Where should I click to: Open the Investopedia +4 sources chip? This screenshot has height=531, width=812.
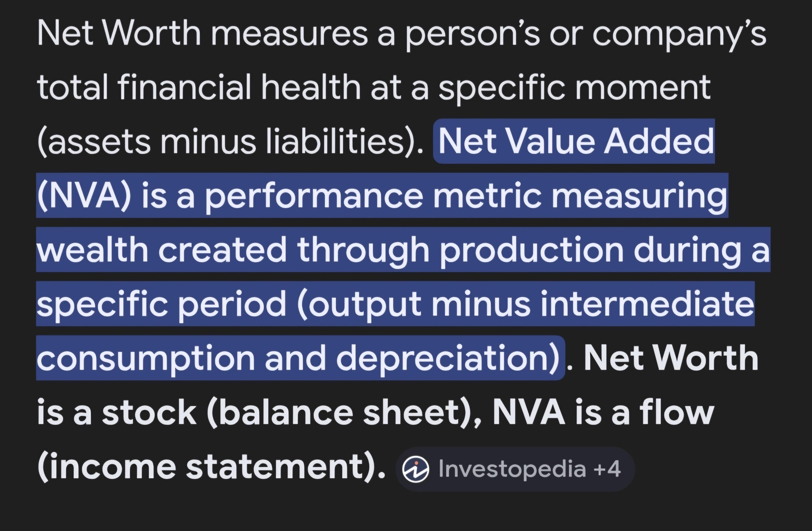[x=515, y=469]
